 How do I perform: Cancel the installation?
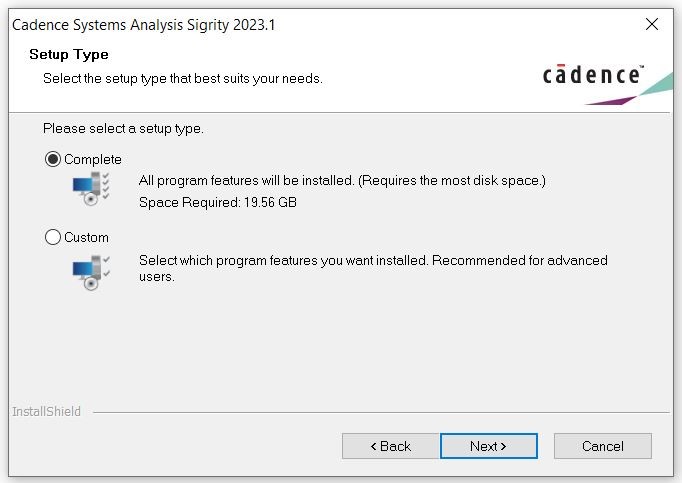click(603, 446)
